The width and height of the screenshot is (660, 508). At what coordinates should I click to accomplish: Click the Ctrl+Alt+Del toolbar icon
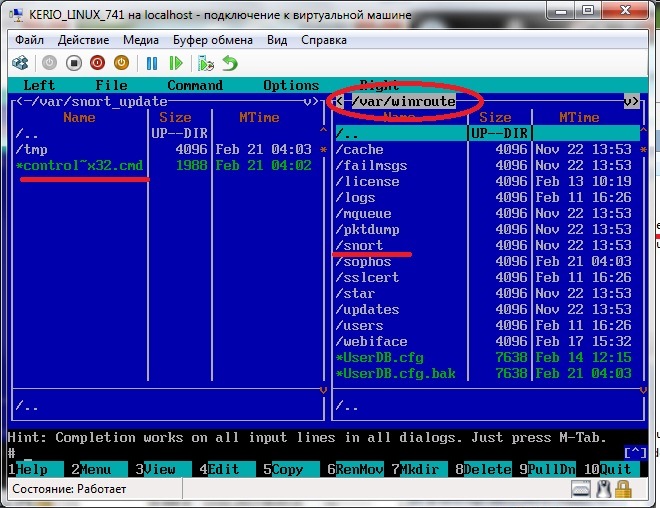pos(19,63)
